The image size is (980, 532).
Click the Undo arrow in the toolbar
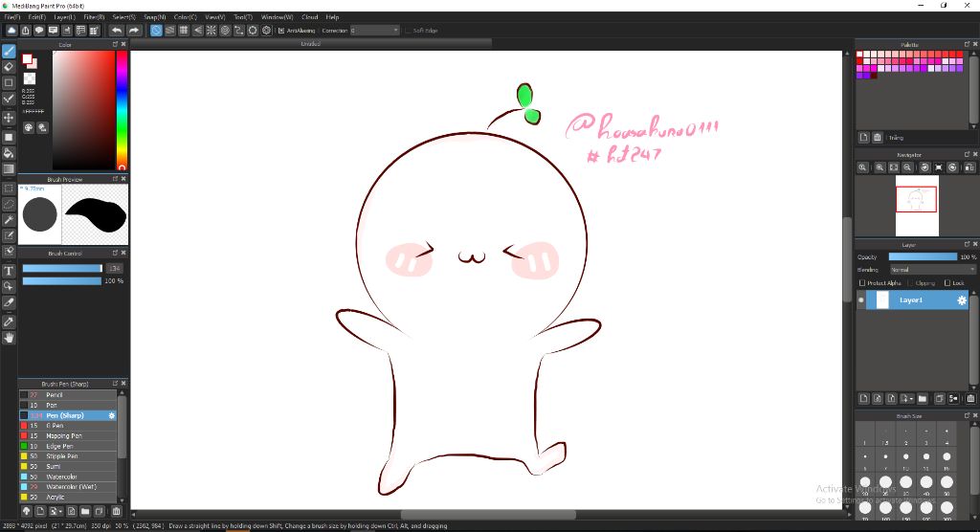point(117,30)
